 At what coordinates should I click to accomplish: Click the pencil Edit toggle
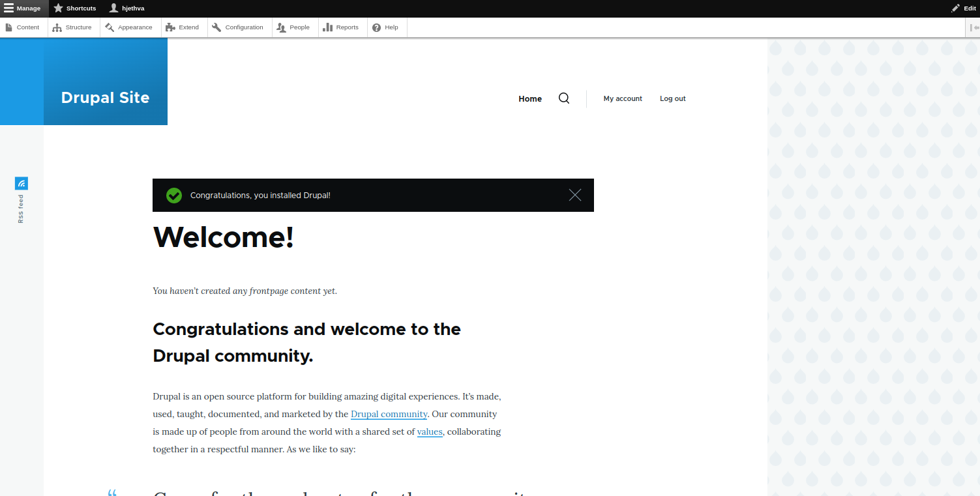pos(963,8)
